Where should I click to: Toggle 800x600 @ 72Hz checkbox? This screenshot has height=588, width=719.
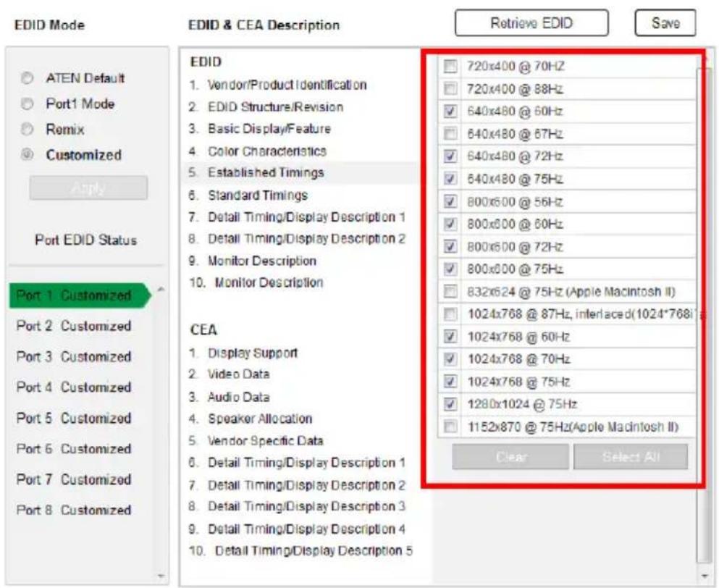[450, 246]
